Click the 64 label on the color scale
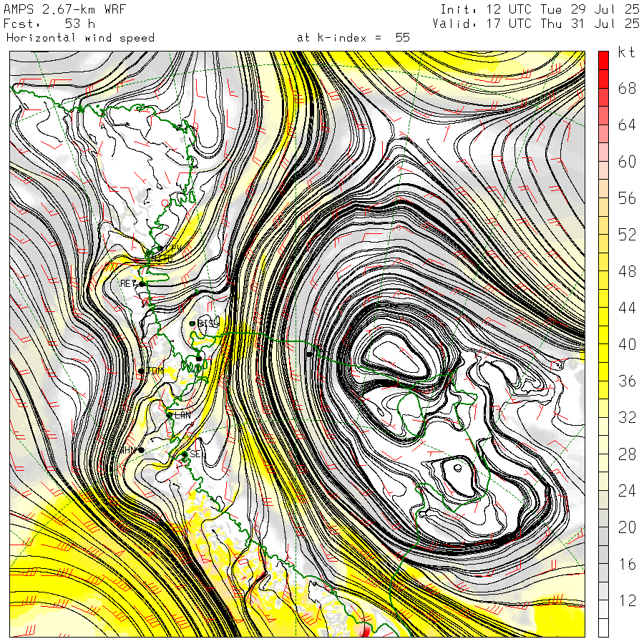Screen dimensions: 644x644 [x=627, y=125]
